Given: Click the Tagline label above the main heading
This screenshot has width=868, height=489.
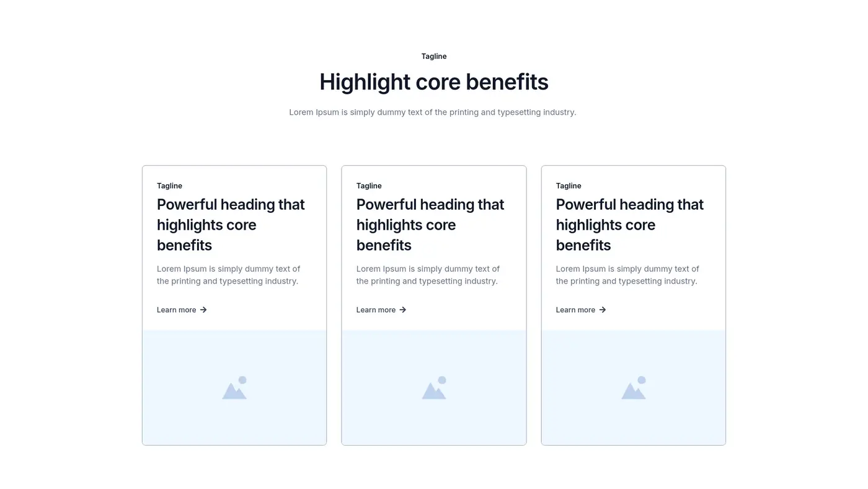Looking at the screenshot, I should (434, 56).
